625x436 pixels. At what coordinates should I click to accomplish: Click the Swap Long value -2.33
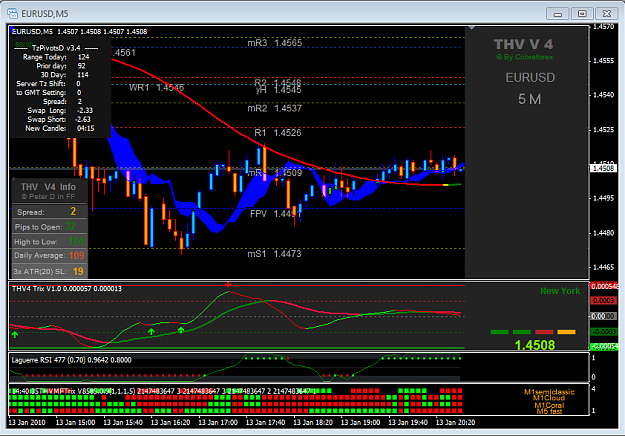click(x=85, y=110)
